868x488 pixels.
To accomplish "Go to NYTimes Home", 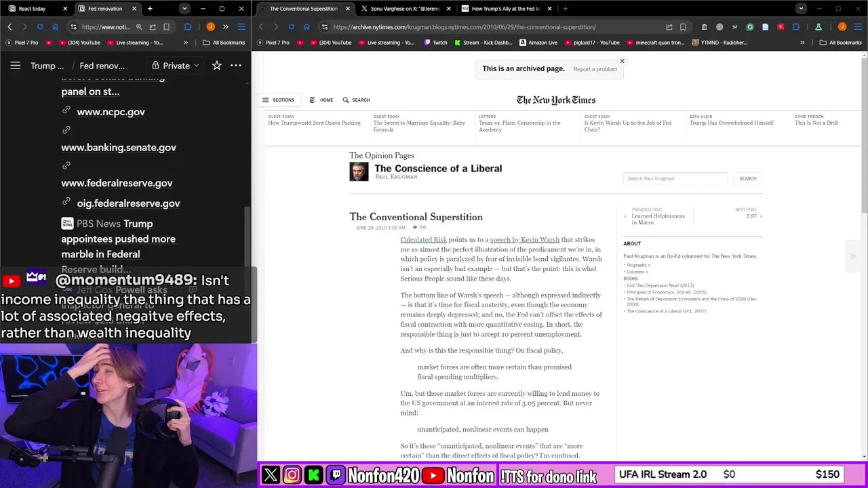I will 321,100.
